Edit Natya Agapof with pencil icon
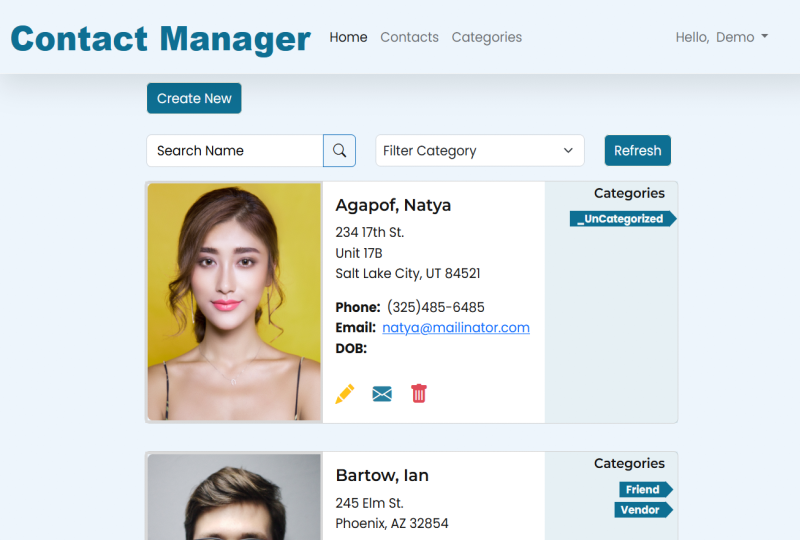Viewport: 800px width, 540px height. tap(345, 394)
